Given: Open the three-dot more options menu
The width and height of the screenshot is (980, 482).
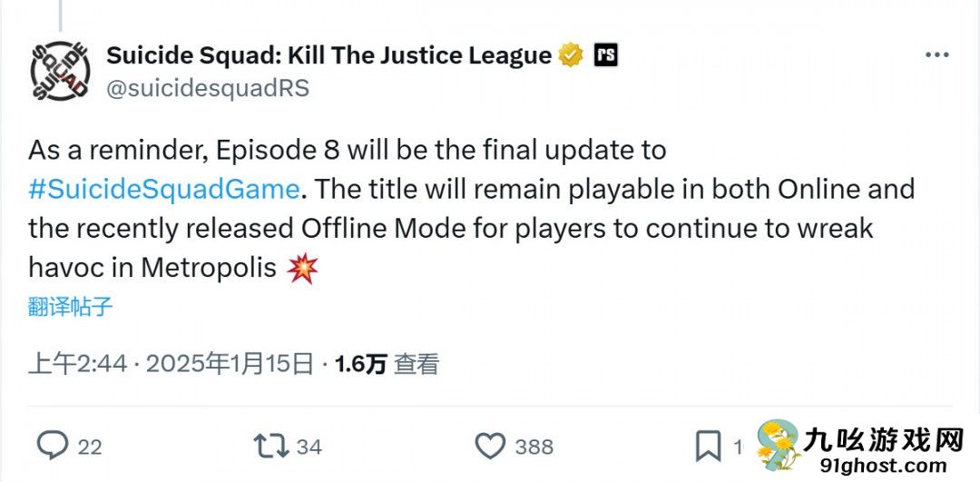Looking at the screenshot, I should click(x=936, y=55).
